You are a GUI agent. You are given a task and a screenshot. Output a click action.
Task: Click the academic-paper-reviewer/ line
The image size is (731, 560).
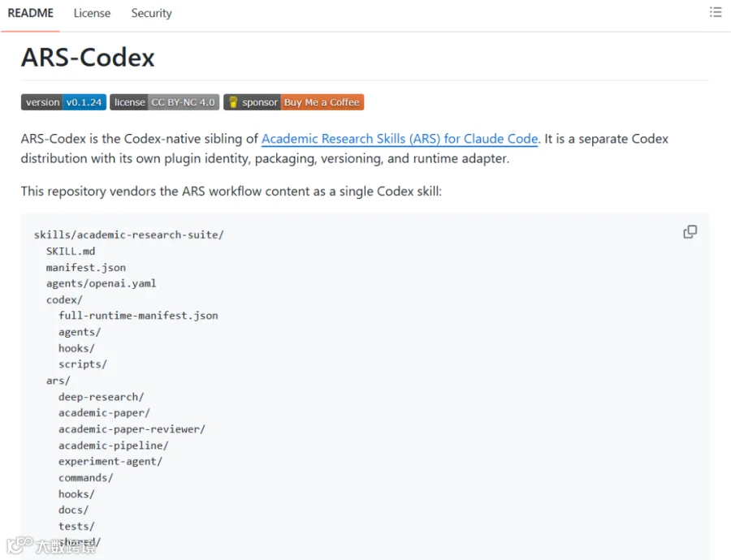(x=132, y=429)
